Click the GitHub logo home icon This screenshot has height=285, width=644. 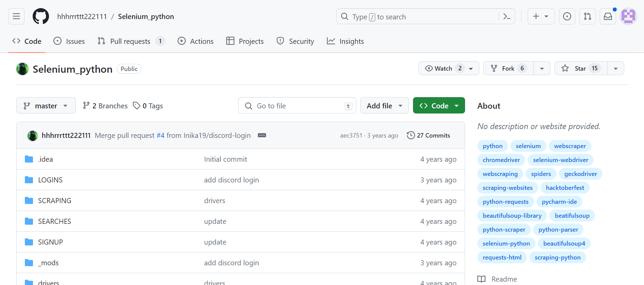[41, 16]
